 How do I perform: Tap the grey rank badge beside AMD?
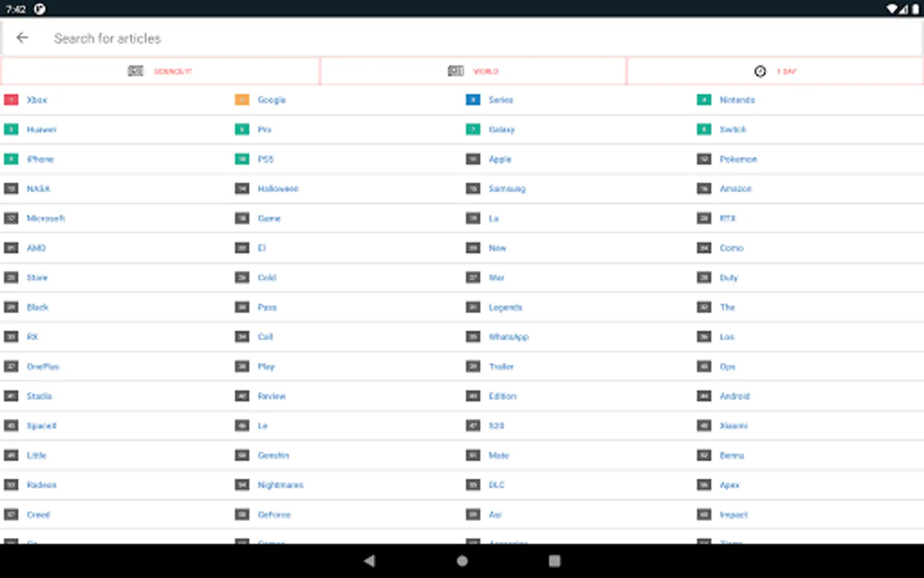pyautogui.click(x=11, y=248)
